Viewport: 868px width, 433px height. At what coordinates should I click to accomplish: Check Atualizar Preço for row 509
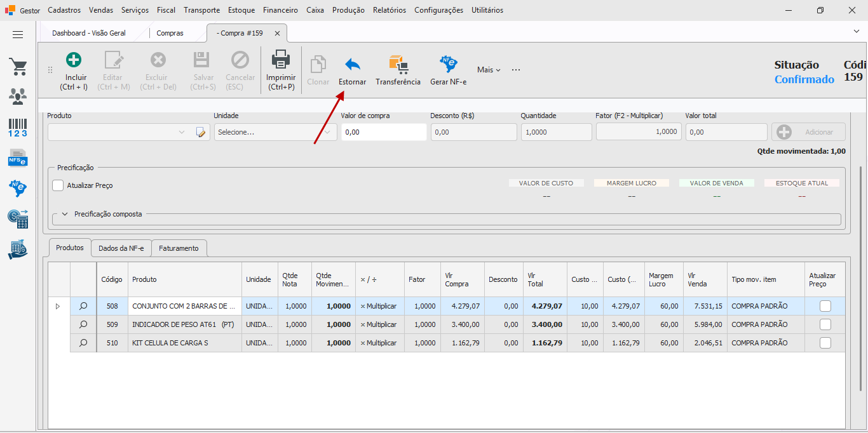825,324
